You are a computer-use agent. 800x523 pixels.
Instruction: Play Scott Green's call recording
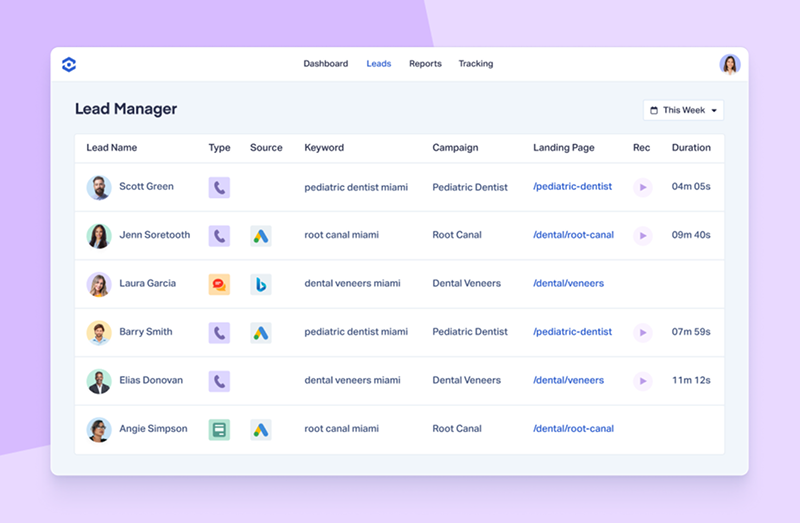pos(643,187)
